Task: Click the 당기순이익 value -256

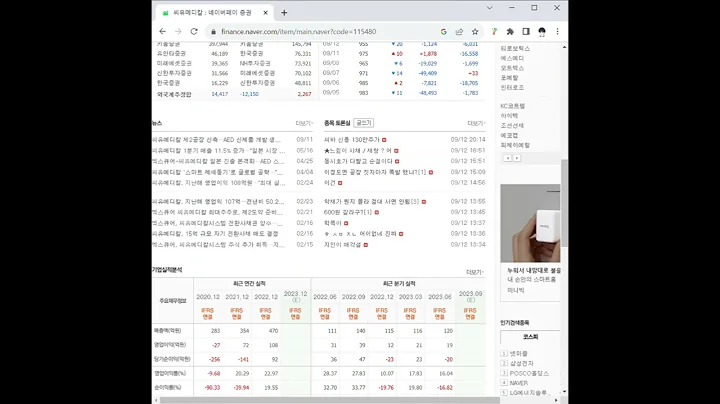Action: click(x=214, y=359)
